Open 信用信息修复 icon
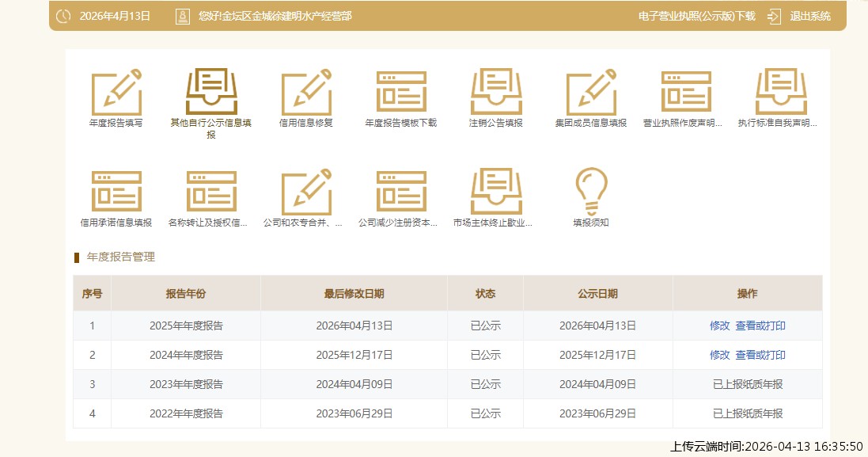The image size is (868, 457). pyautogui.click(x=306, y=93)
